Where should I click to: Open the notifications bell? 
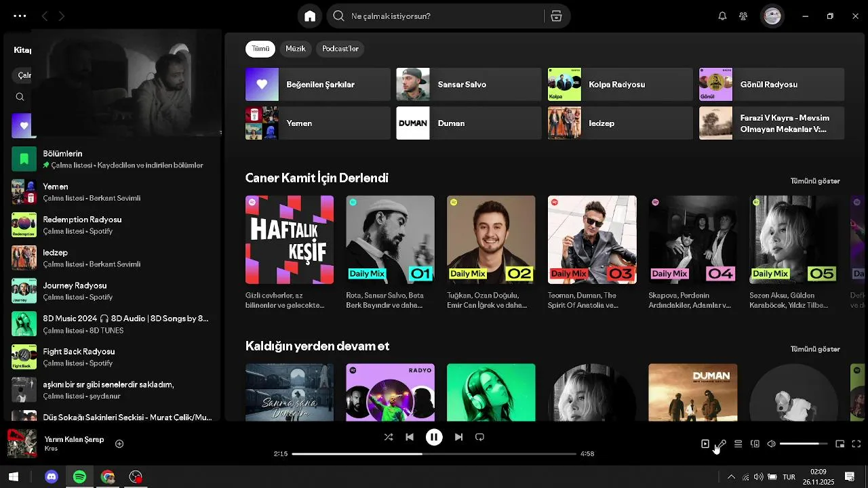[x=722, y=16]
